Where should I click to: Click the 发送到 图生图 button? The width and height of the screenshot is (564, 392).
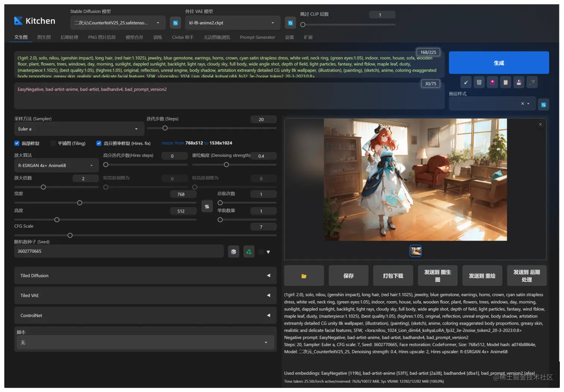(x=438, y=276)
